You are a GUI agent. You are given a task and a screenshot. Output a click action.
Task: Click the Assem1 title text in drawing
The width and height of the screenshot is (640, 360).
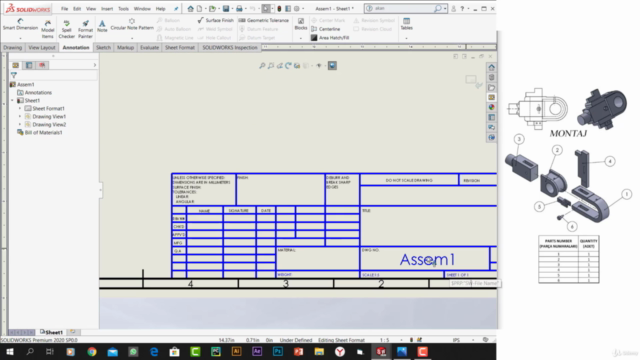427,260
